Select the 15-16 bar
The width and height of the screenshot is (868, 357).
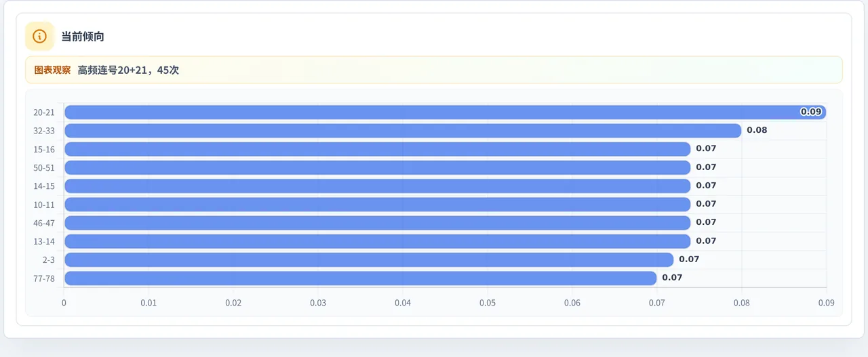tap(377, 149)
